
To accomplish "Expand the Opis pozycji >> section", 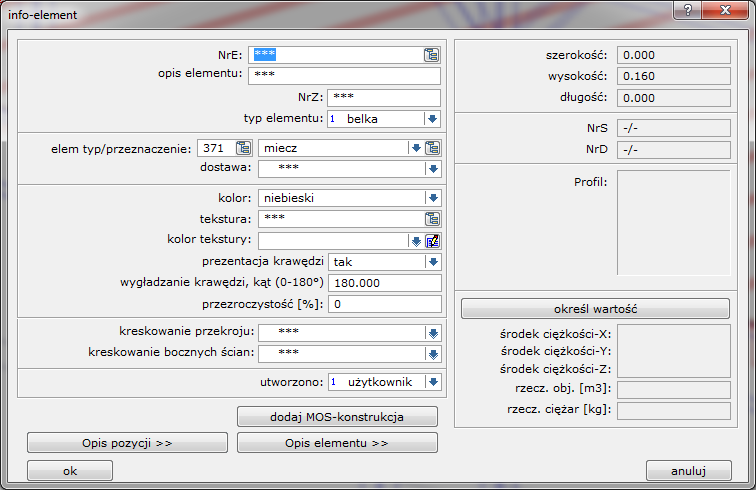I will (x=127, y=442).
